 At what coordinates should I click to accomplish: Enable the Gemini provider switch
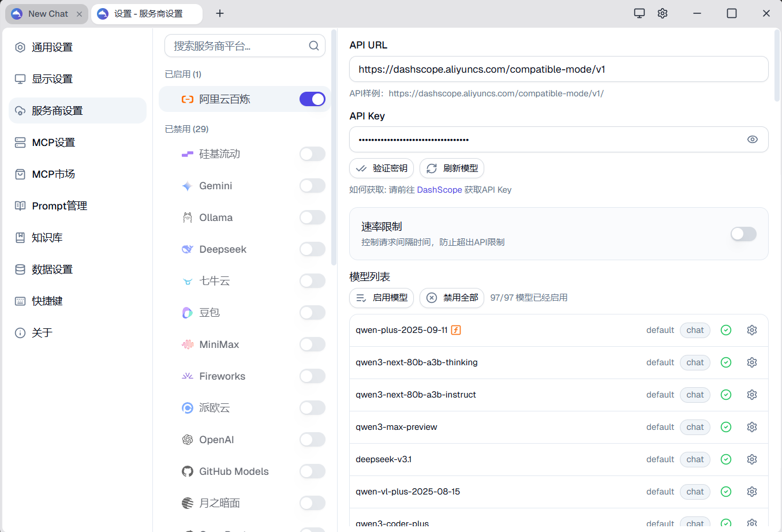click(312, 185)
